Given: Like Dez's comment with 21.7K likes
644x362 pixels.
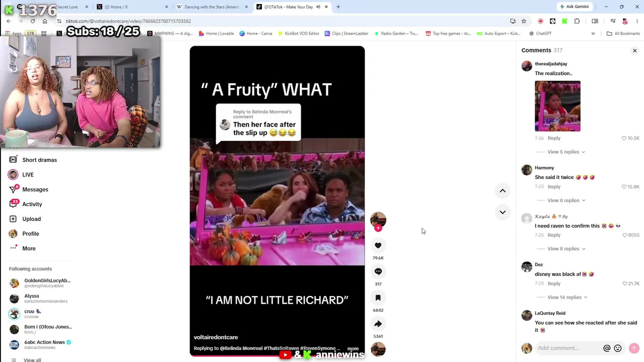Looking at the screenshot, I should (624, 284).
